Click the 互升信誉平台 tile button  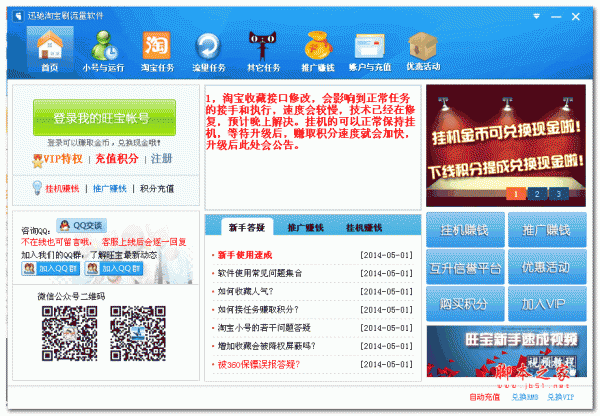click(x=465, y=267)
